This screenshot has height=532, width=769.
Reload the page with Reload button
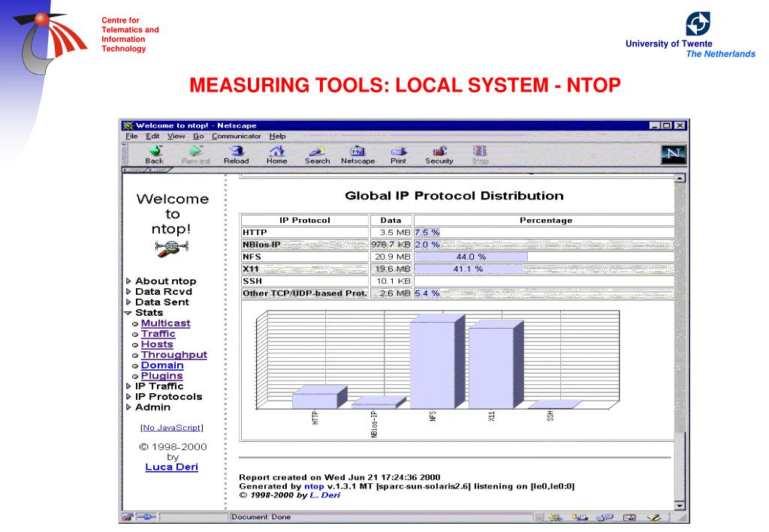[237, 155]
